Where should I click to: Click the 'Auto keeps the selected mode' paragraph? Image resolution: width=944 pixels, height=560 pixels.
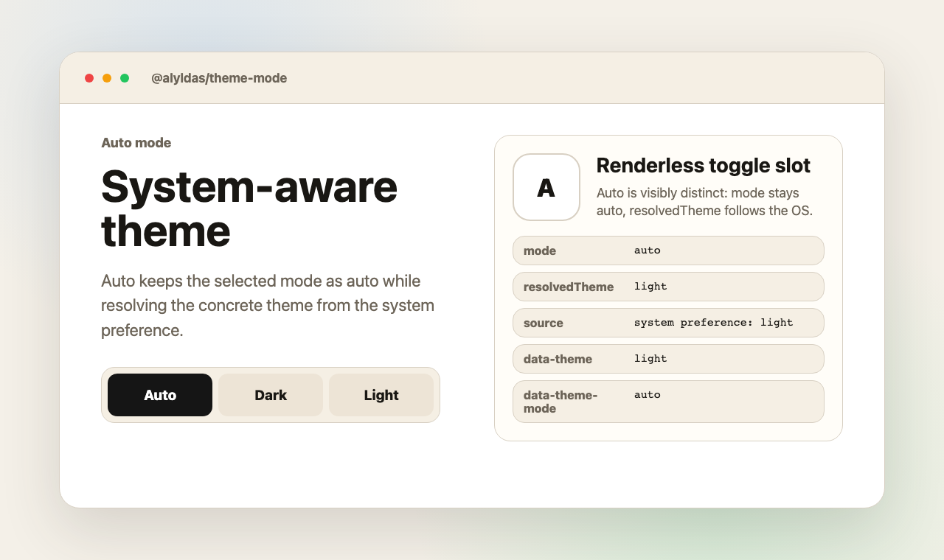tap(268, 306)
